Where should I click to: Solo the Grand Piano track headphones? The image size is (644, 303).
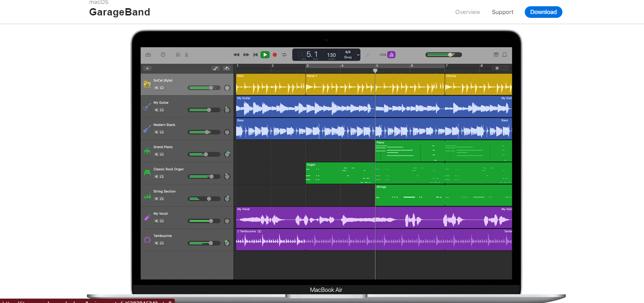(161, 154)
